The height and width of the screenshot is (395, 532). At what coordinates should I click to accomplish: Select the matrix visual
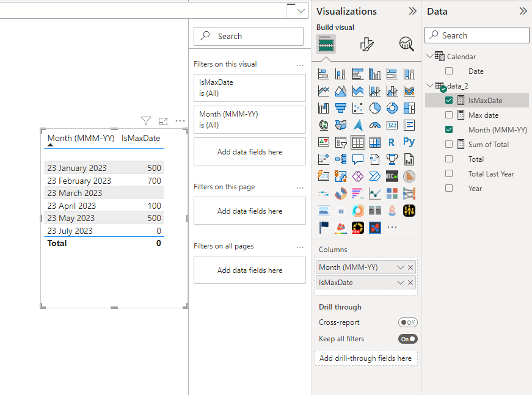pos(375,142)
